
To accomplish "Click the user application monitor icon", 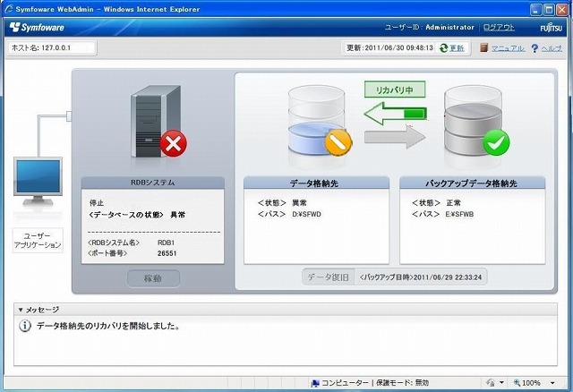I will [38, 182].
